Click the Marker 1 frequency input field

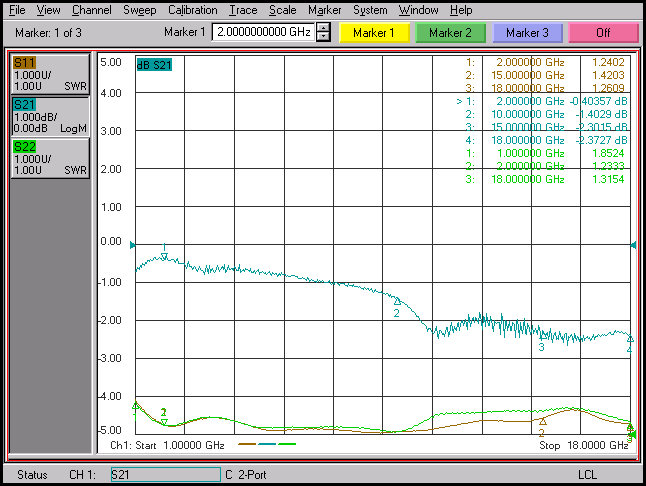point(263,32)
